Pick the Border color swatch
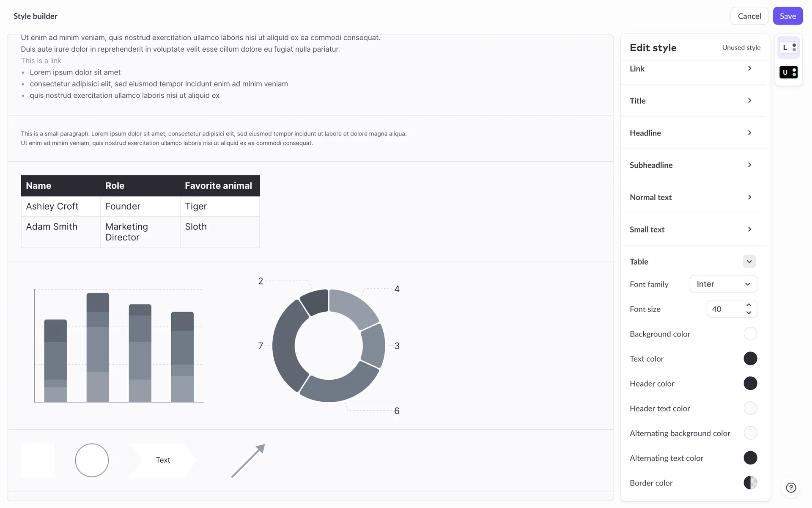The image size is (812, 508). point(750,483)
